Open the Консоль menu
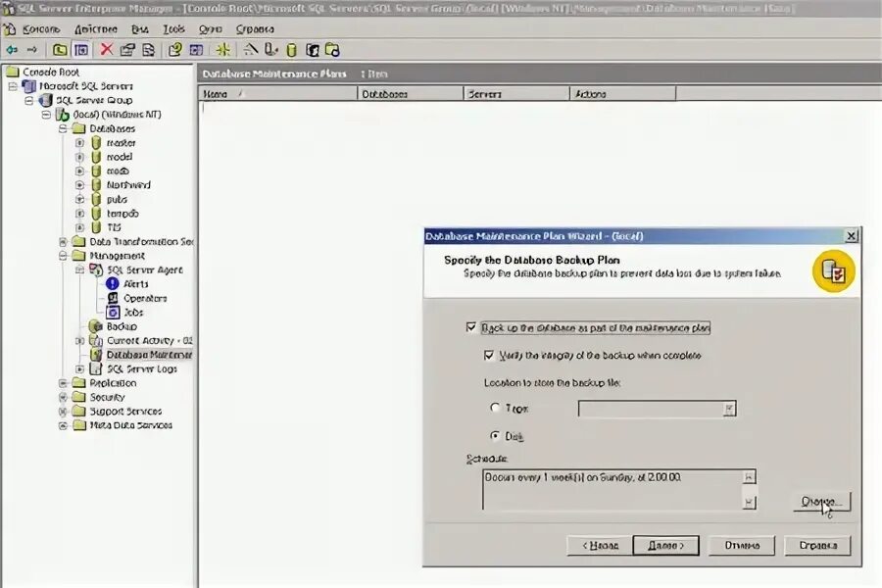The width and height of the screenshot is (882, 588). [x=41, y=29]
